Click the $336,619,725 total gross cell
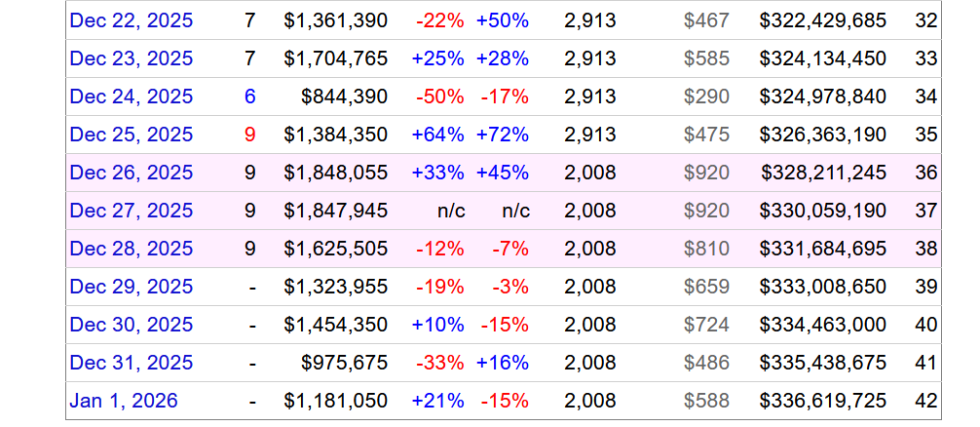This screenshot has height=427, width=980. pos(823,401)
